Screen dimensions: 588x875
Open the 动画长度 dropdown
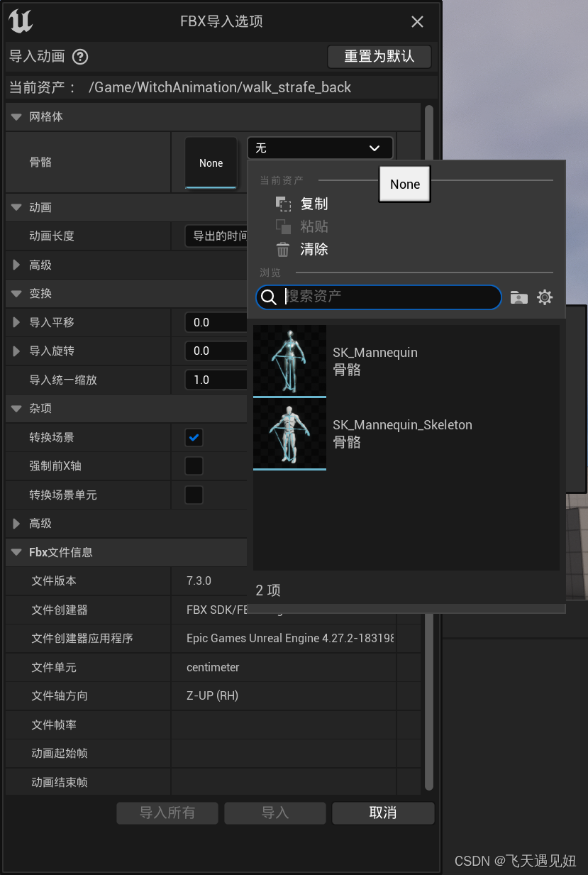[216, 236]
